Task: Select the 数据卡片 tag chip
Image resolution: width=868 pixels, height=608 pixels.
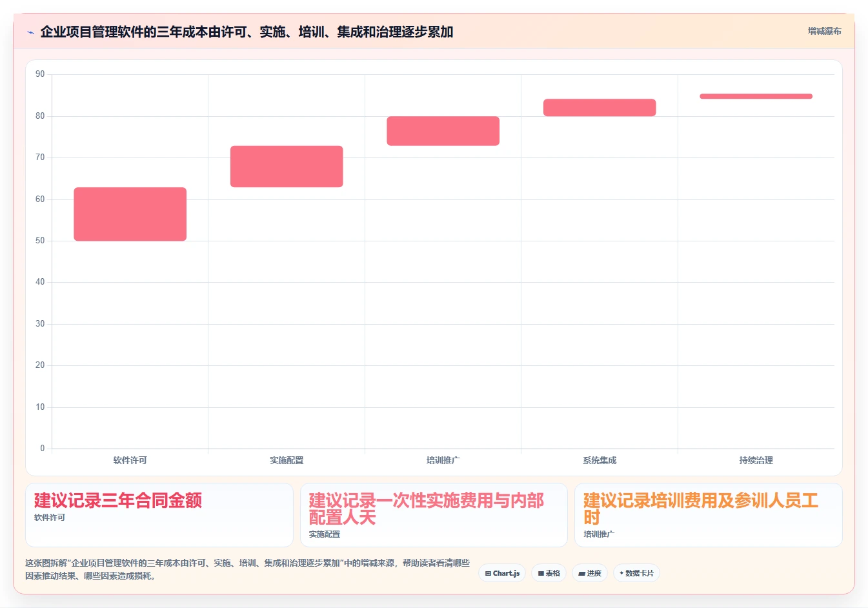Action: 636,573
